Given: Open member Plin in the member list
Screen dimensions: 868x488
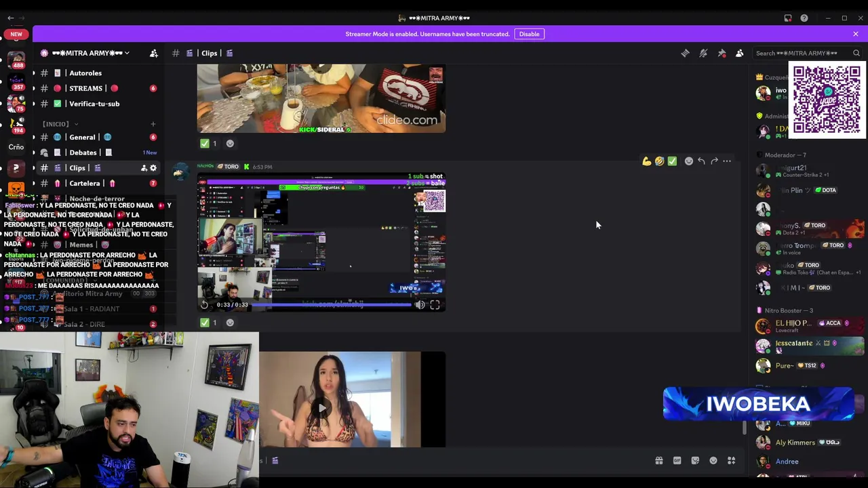Looking at the screenshot, I should pos(807,190).
